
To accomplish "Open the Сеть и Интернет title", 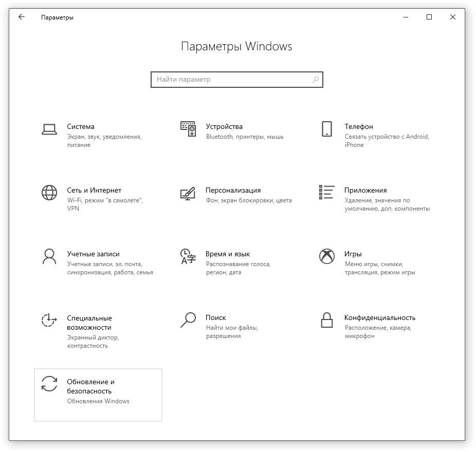I will click(x=94, y=190).
